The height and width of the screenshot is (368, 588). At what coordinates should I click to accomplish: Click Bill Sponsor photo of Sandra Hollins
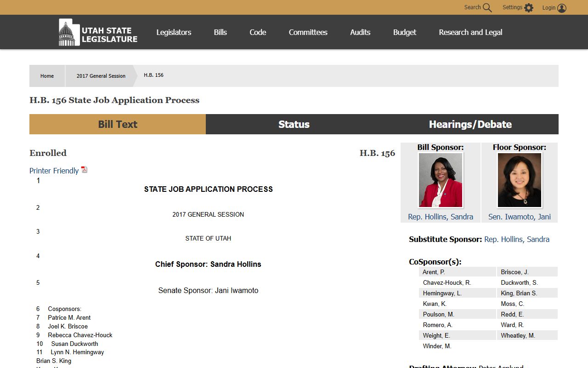441,180
